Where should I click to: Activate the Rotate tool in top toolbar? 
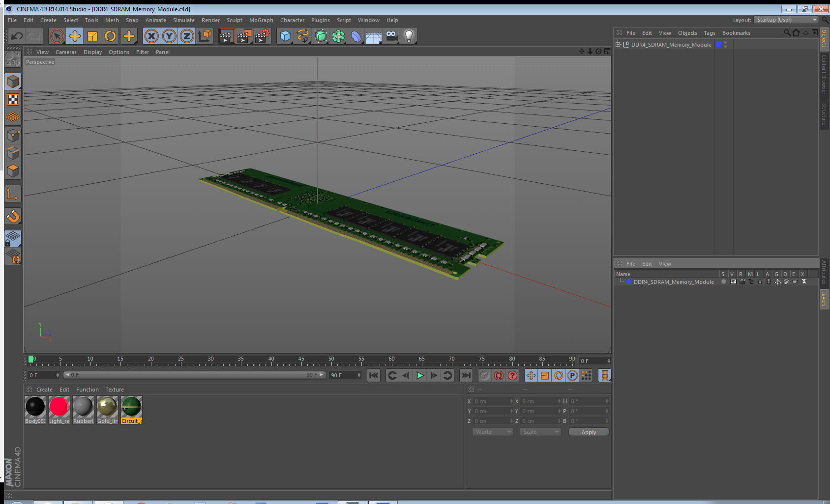pyautogui.click(x=111, y=36)
